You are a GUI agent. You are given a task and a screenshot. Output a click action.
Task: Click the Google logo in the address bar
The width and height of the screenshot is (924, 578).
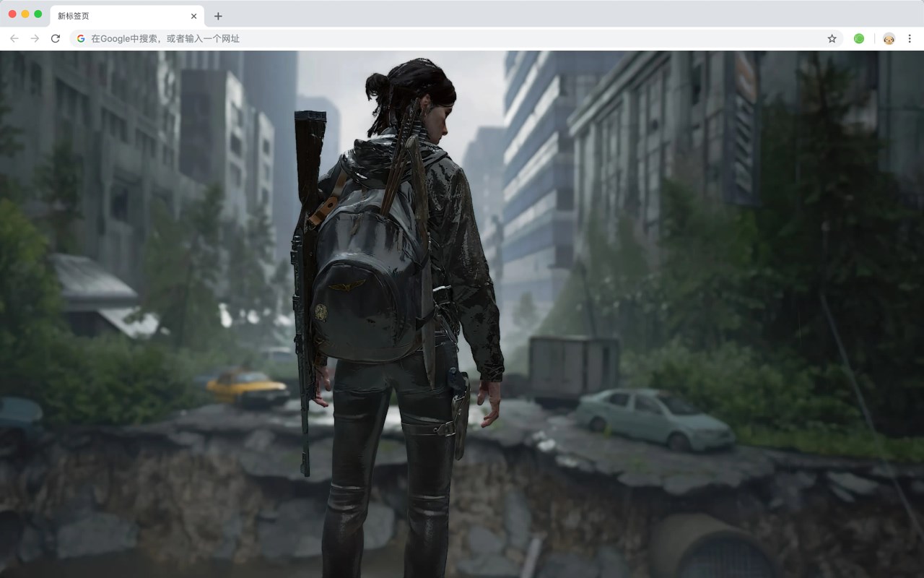[80, 38]
